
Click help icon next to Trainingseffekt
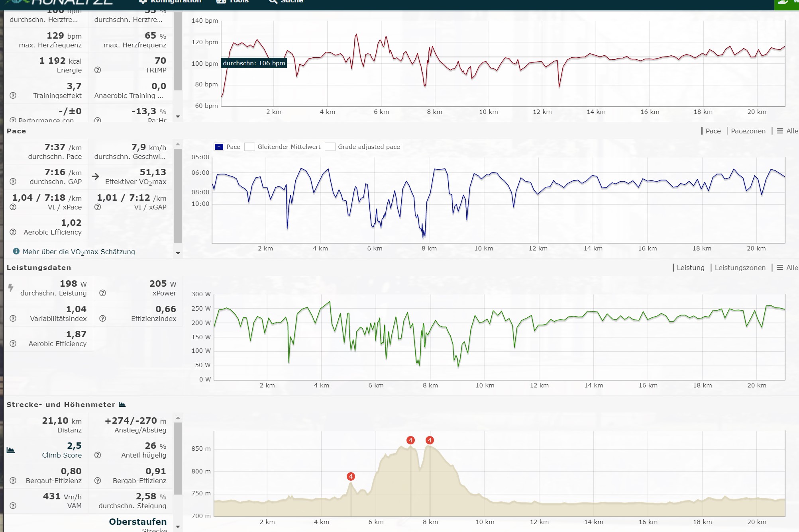pyautogui.click(x=13, y=96)
